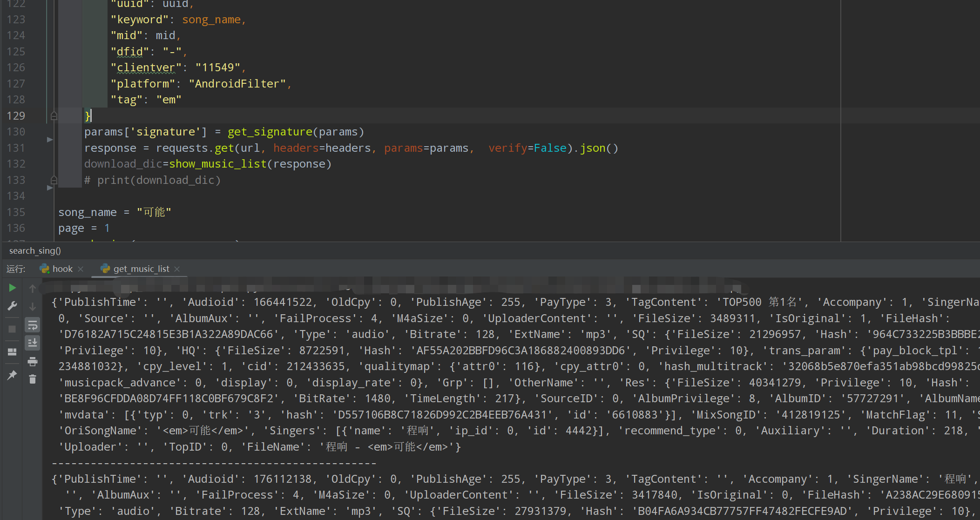Click the Down stack trace arrow
980x520 pixels.
point(33,307)
